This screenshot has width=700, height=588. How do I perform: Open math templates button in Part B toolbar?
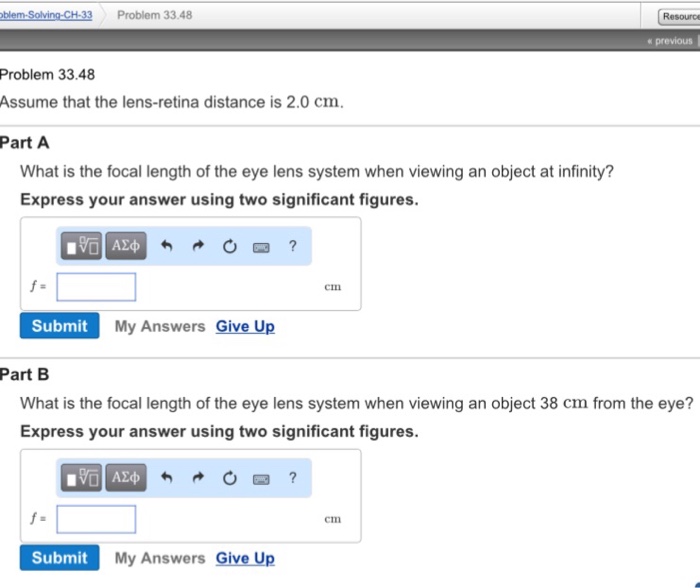point(81,478)
